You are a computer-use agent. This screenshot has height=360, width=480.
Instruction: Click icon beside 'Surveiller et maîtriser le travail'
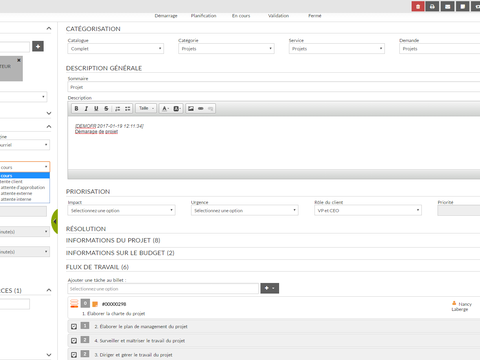coord(74,341)
